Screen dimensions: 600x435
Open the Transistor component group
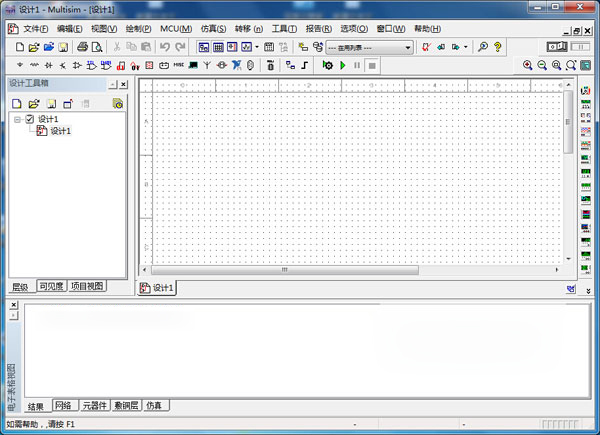pyautogui.click(x=63, y=65)
